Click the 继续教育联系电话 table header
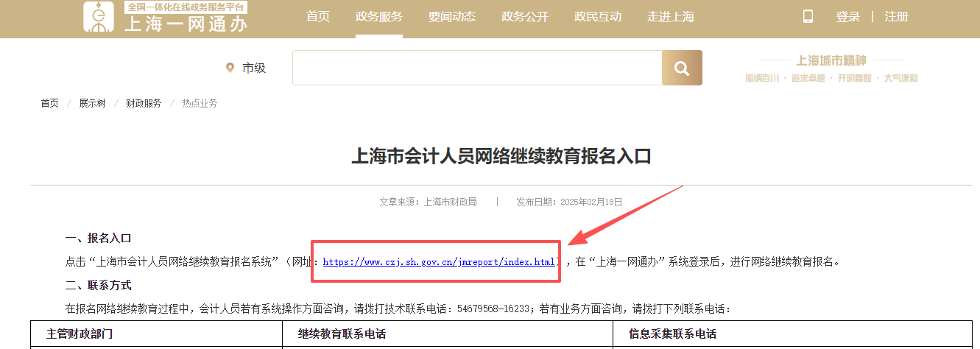Image resolution: width=980 pixels, height=349 pixels. (x=342, y=334)
